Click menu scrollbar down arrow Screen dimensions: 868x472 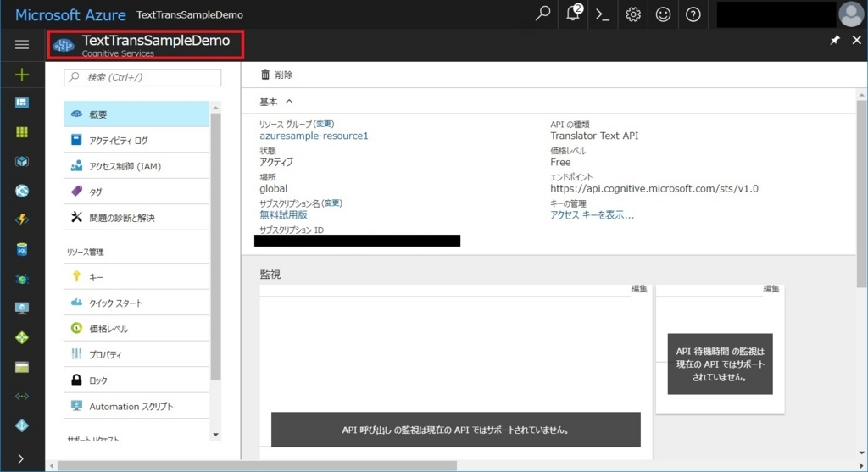[x=216, y=435]
